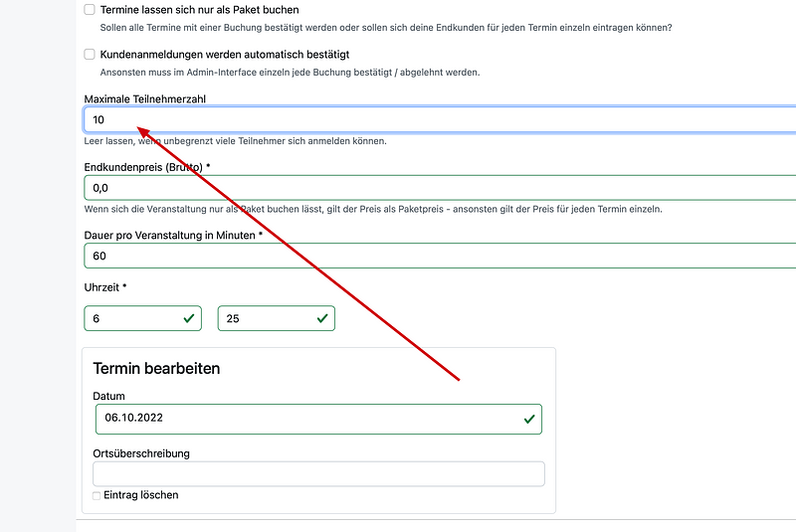Click the 'Endkundenpreis (Brutto)' label
The image size is (796, 532).
145,167
